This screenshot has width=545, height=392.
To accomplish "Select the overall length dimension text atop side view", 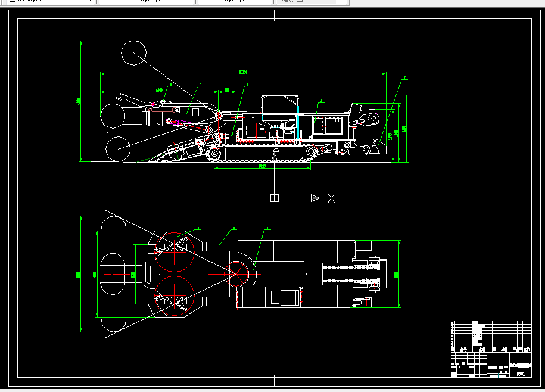I will [243, 72].
